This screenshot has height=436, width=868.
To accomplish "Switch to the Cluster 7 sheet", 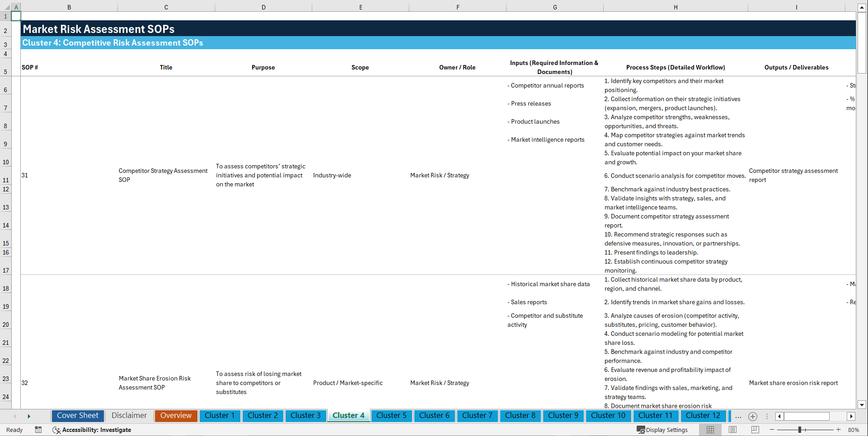I will [477, 416].
